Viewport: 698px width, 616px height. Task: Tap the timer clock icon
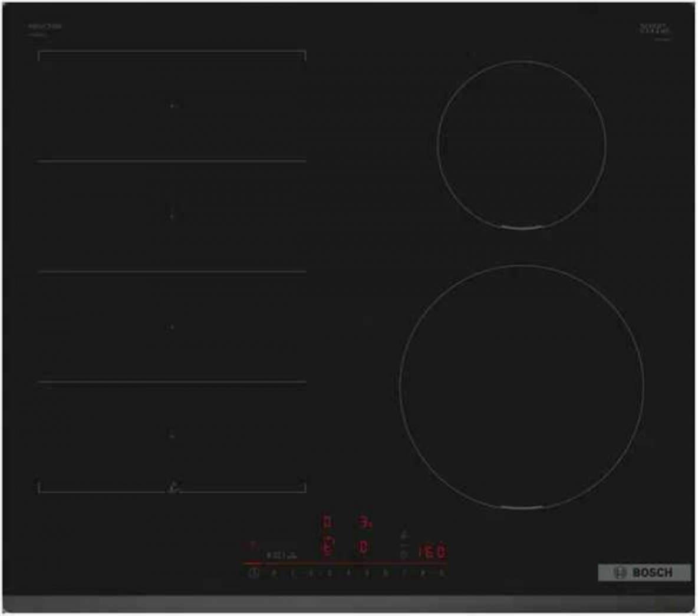point(404,555)
